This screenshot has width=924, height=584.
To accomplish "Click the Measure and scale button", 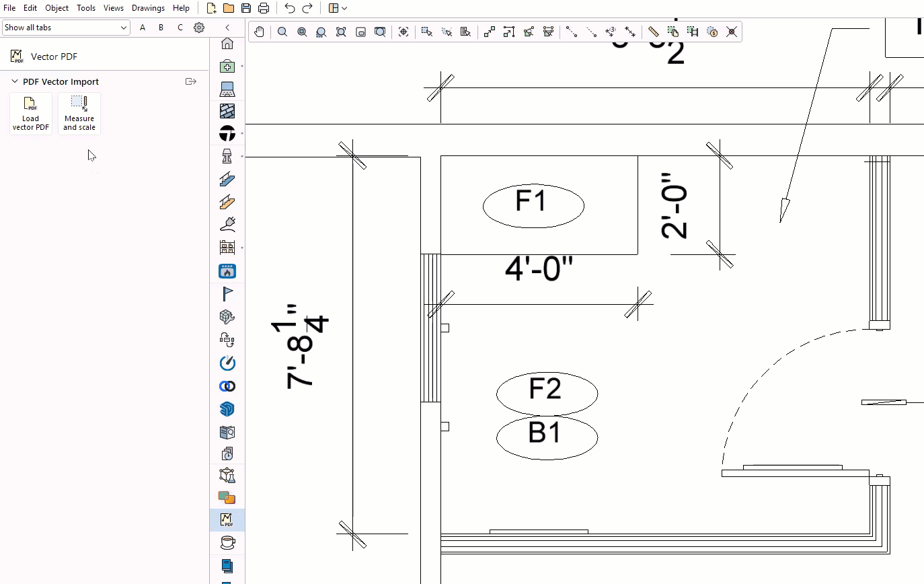I will coord(79,114).
